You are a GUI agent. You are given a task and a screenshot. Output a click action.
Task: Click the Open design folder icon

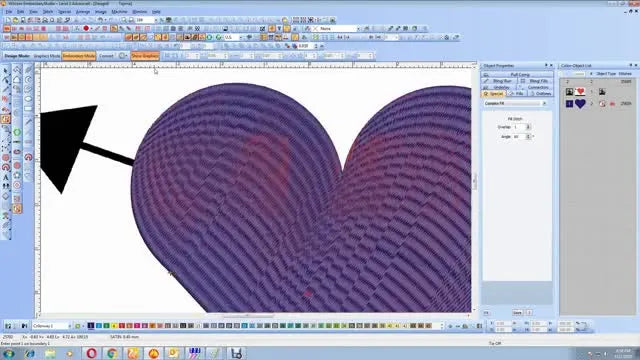click(x=15, y=20)
